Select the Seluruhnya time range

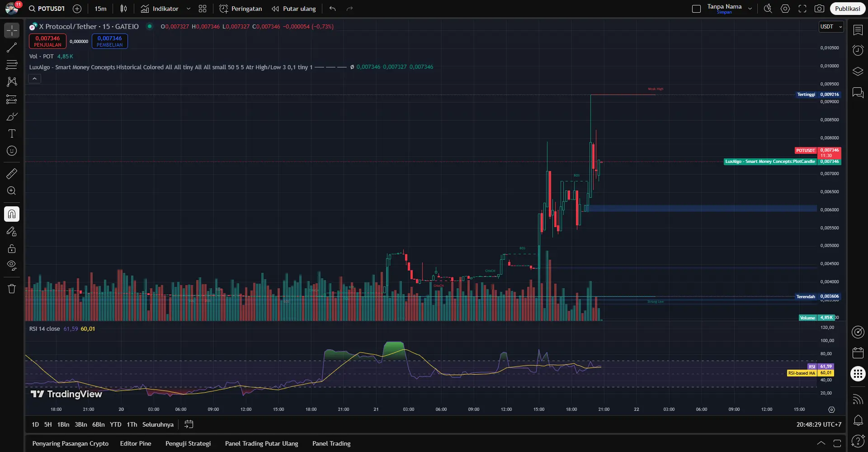click(x=158, y=424)
